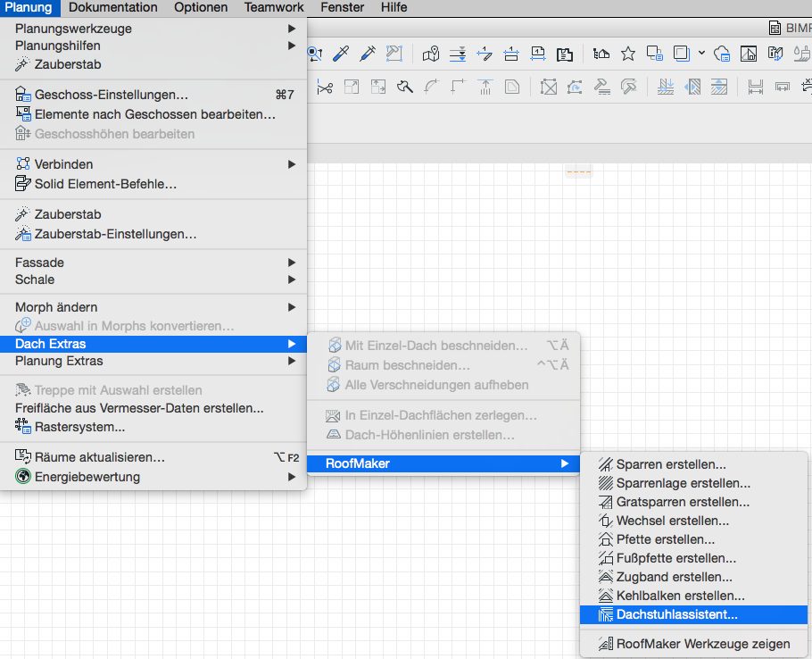Choose Sparren erstellen menu entry
Image resolution: width=812 pixels, height=659 pixels.
pyautogui.click(x=670, y=464)
